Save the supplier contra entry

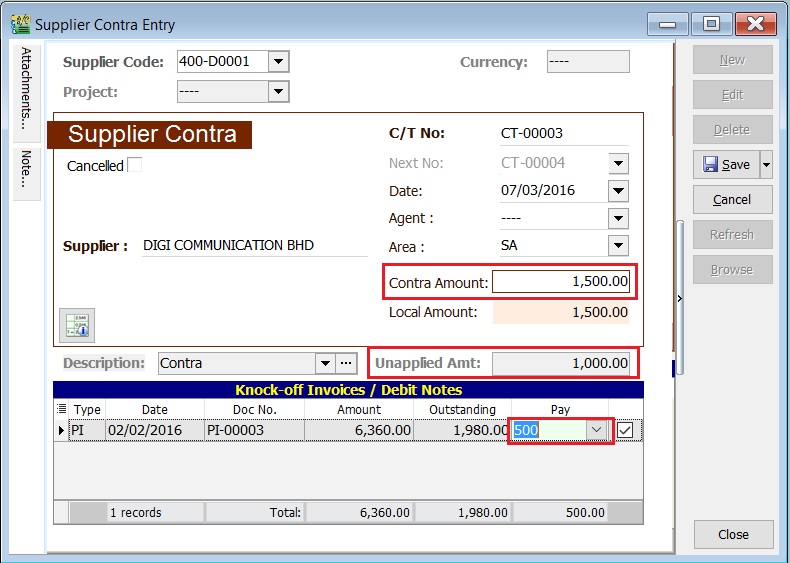(x=726, y=164)
